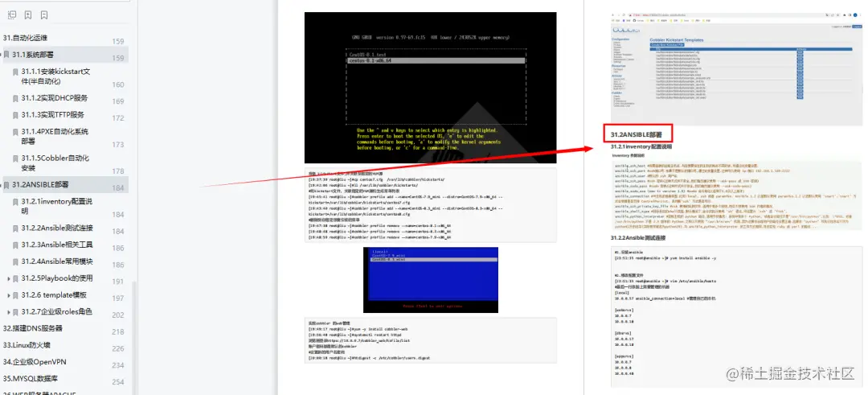Click page number 191 in outline
Viewport: 868px width, 395px height.
pyautogui.click(x=118, y=282)
